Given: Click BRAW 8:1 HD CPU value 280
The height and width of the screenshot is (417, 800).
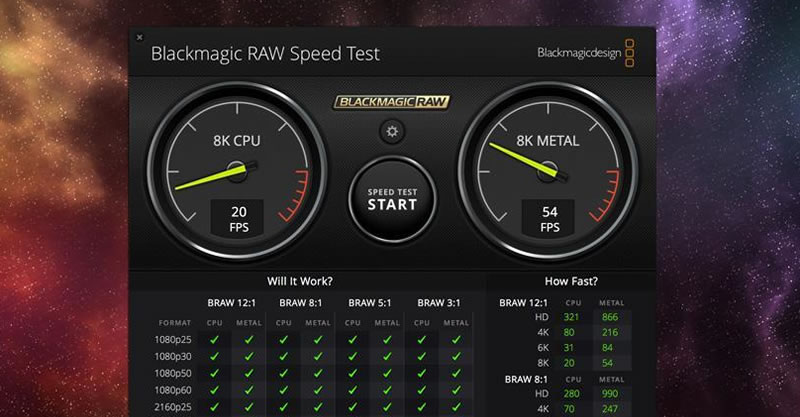Looking at the screenshot, I should coord(571,394).
